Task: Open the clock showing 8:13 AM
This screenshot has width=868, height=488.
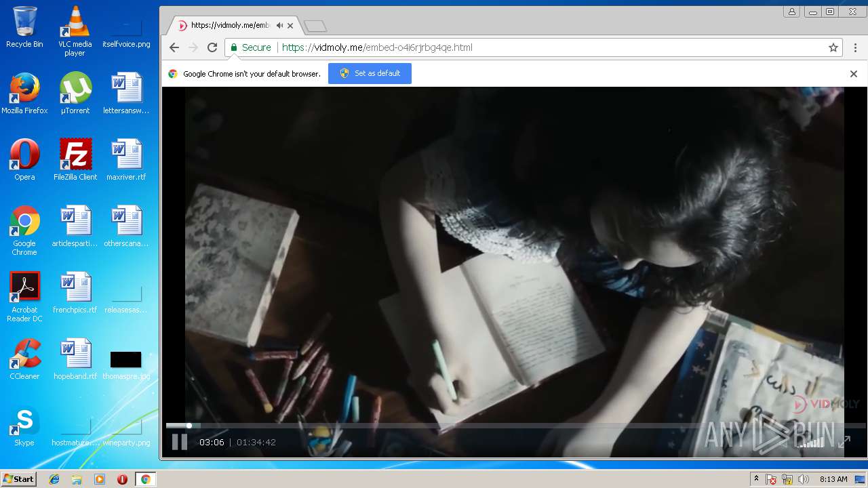Action: pyautogui.click(x=833, y=479)
